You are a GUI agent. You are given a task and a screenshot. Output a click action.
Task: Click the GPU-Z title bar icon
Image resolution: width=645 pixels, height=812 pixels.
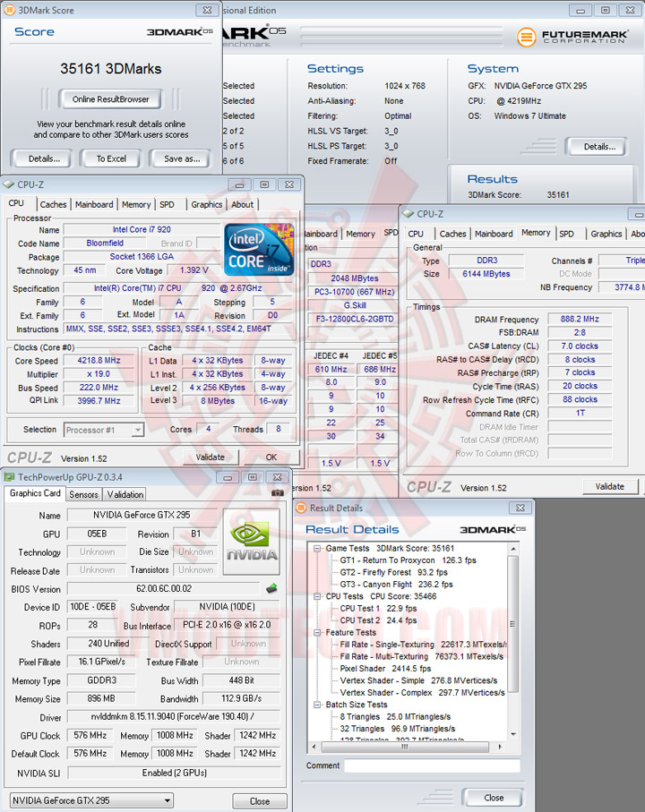(x=9, y=477)
